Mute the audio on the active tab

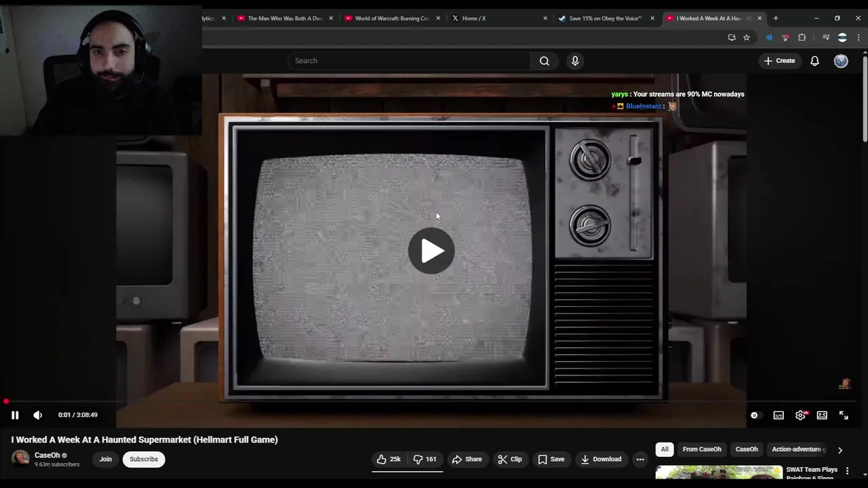pos(749,18)
